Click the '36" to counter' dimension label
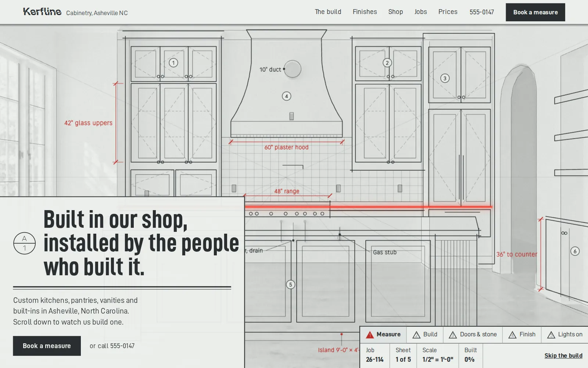Image resolution: width=588 pixels, height=368 pixels. (517, 254)
